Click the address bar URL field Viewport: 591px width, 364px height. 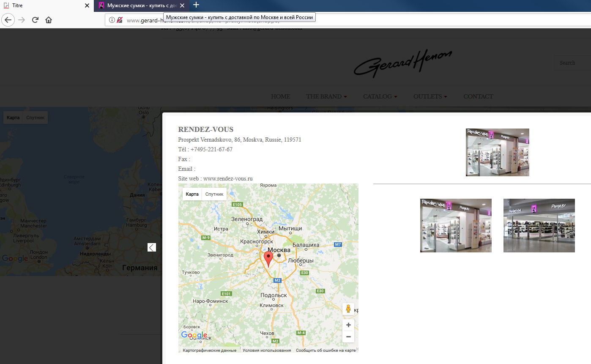point(347,20)
